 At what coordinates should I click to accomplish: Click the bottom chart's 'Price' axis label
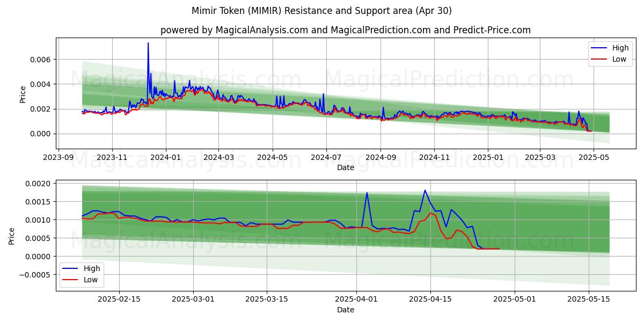point(12,236)
